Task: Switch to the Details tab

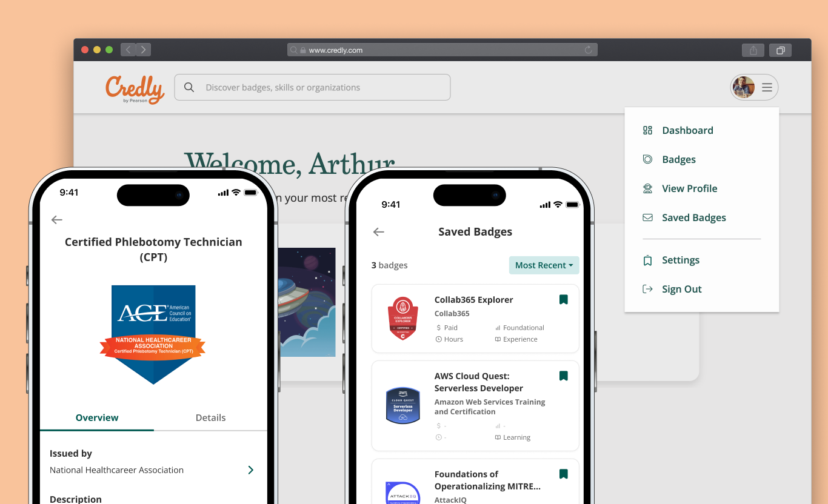Action: coord(210,417)
